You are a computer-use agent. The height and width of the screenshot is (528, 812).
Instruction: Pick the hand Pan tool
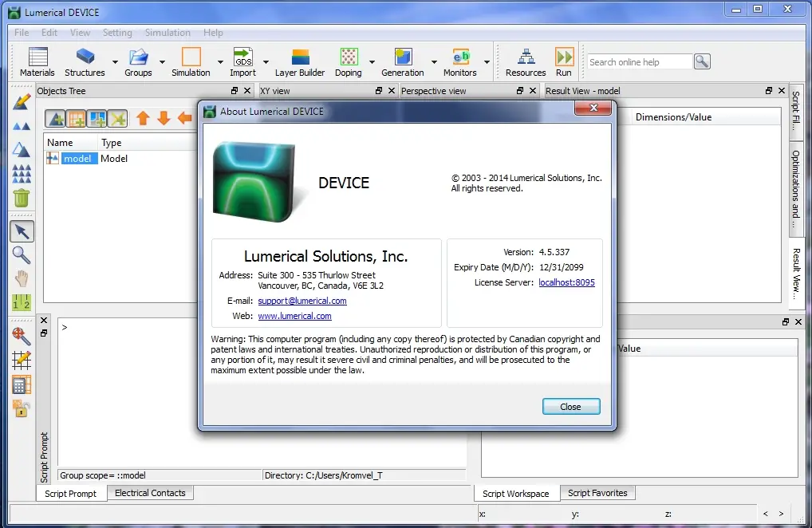(x=22, y=278)
